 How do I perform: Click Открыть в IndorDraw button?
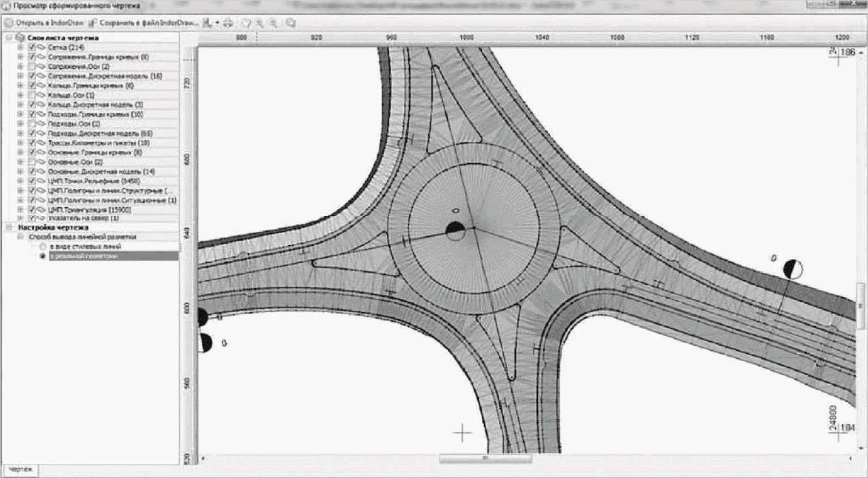(x=44, y=23)
